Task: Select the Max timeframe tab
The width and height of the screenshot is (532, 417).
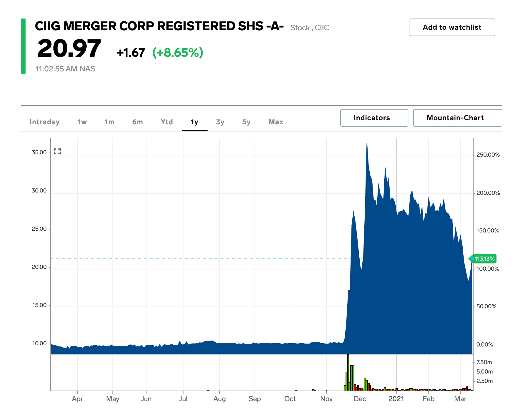Action: click(275, 122)
